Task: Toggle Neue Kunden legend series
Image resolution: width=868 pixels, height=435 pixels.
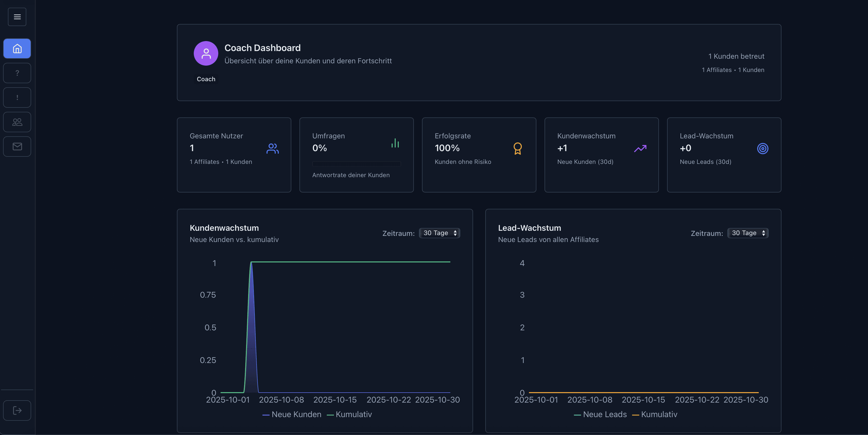Action: [x=292, y=414]
